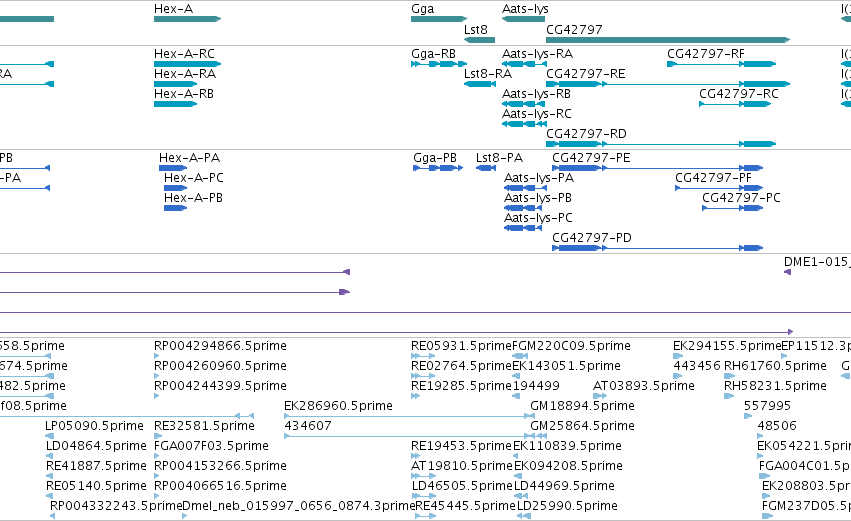Click the CG42797-RE transcript label
This screenshot has height=521, width=851.
click(x=586, y=74)
